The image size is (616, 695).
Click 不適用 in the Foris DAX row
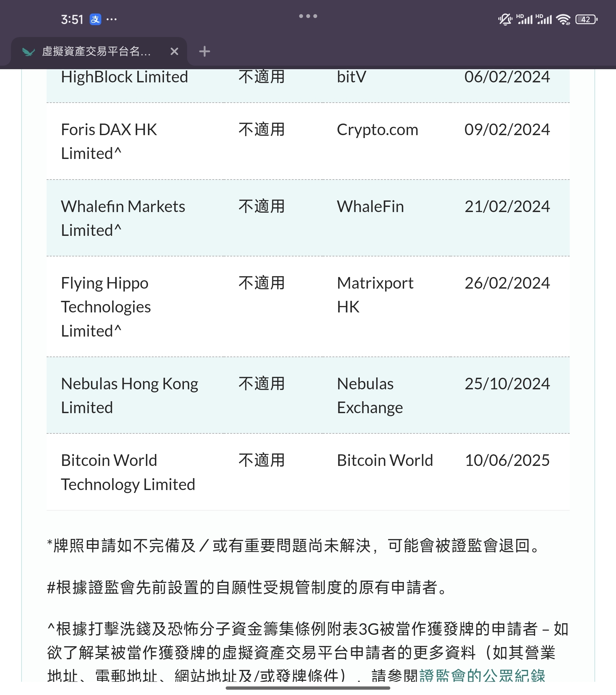point(261,130)
